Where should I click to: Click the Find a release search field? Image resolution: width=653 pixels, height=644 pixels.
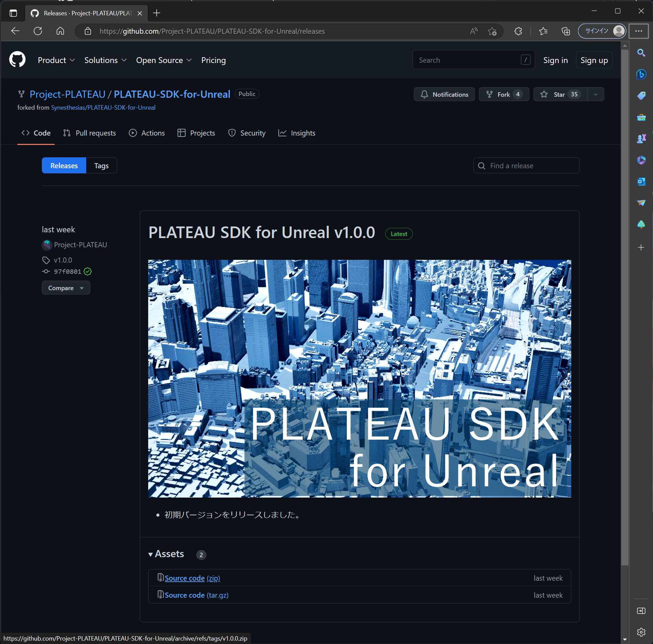pos(526,166)
